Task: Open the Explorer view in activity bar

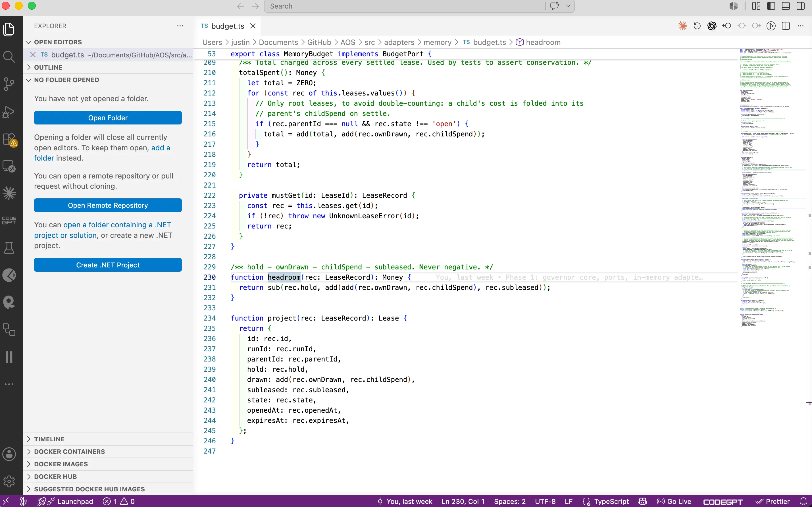Action: click(9, 30)
